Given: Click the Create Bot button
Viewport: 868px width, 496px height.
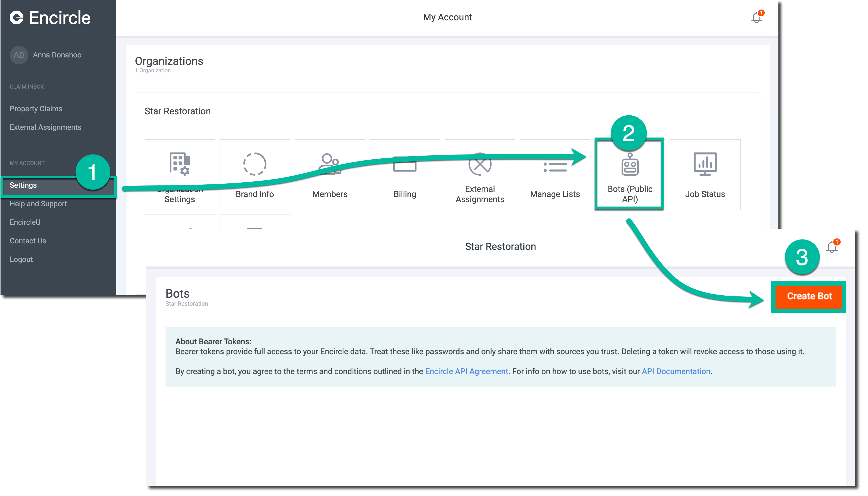Looking at the screenshot, I should 810,296.
